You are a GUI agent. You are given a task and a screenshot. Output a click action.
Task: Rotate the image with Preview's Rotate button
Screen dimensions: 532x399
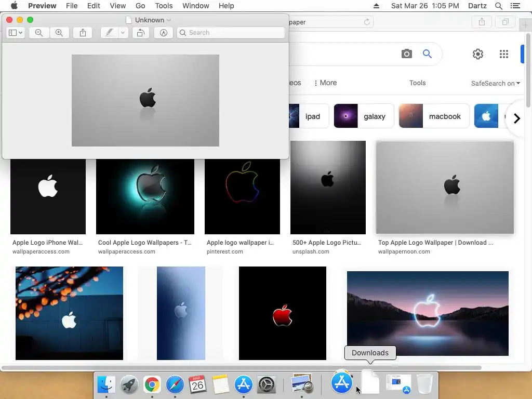coord(141,33)
